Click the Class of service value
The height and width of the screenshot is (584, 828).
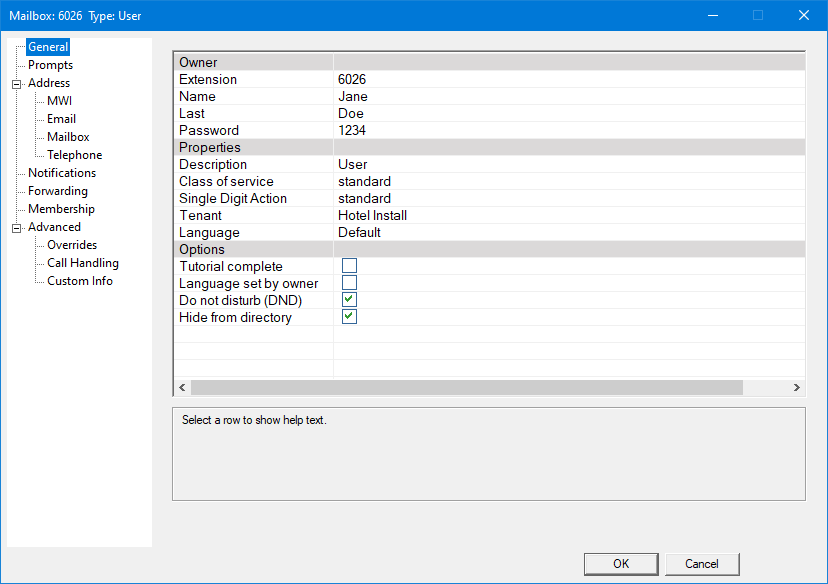pos(568,182)
